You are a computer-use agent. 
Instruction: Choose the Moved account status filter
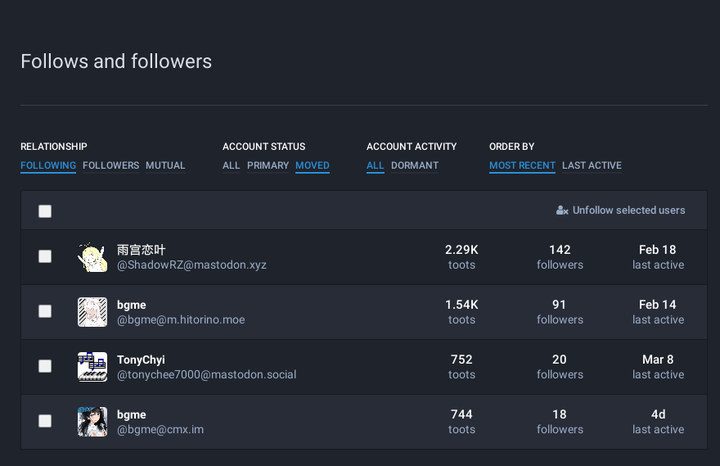[x=312, y=166]
